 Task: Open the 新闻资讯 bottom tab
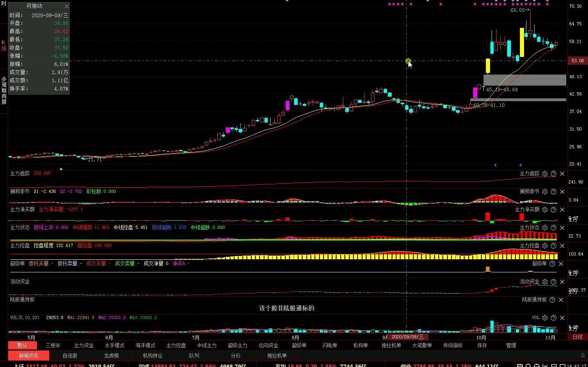[x=28, y=356]
